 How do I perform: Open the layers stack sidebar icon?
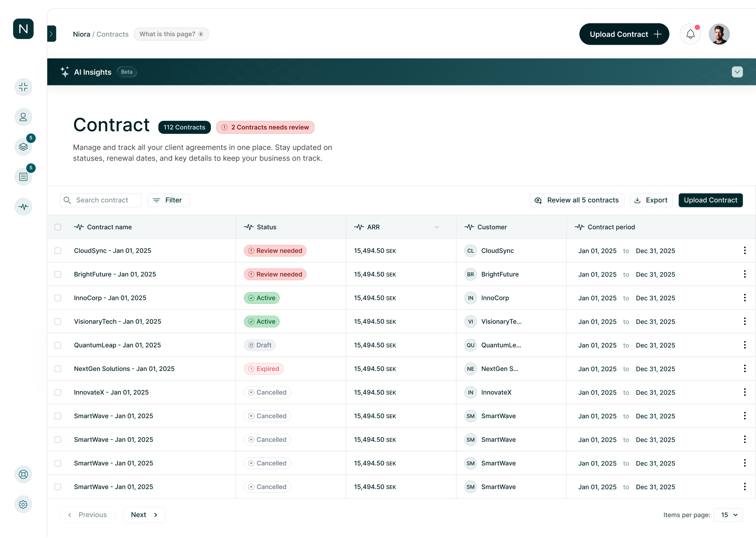(23, 147)
